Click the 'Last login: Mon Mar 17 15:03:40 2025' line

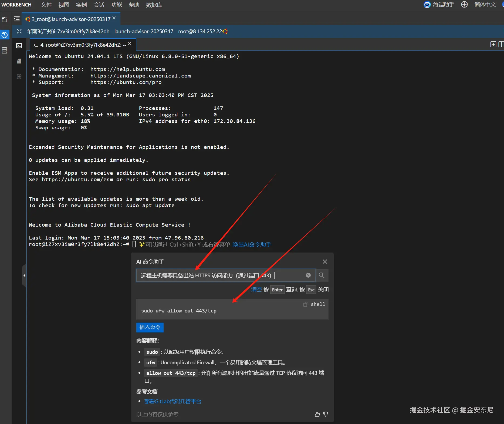[116, 238]
